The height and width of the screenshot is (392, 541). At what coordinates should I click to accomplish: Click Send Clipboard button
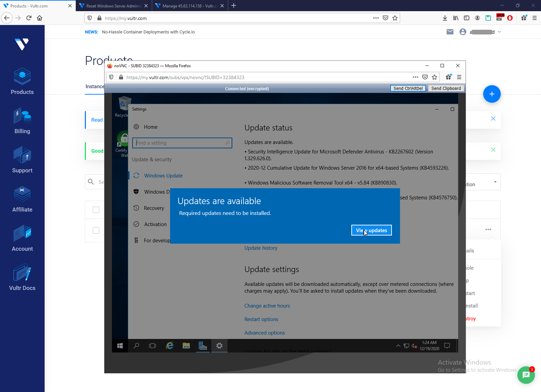pyautogui.click(x=446, y=89)
